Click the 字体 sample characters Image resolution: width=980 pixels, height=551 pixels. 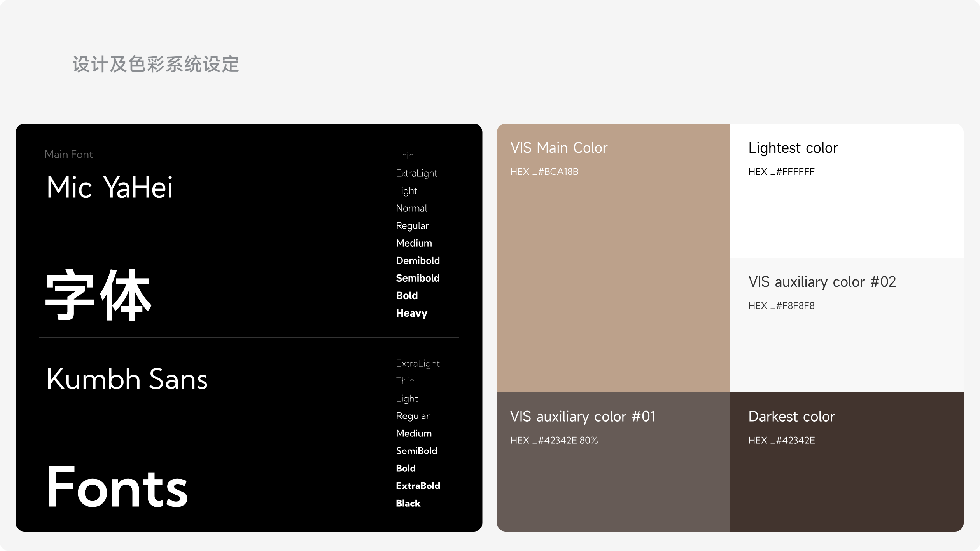click(x=98, y=295)
